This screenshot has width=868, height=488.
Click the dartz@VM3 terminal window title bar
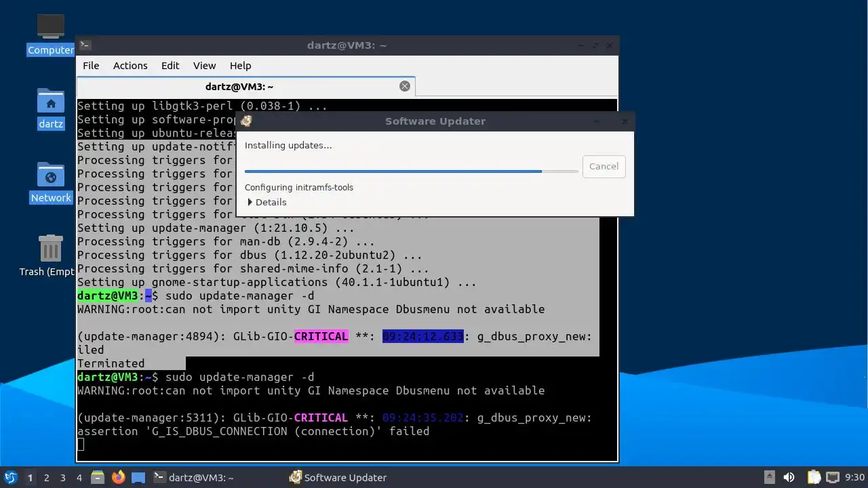pos(347,45)
